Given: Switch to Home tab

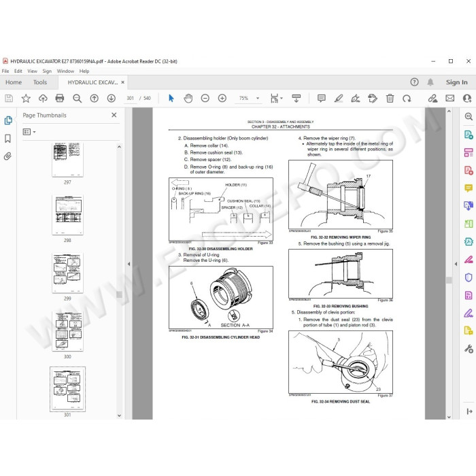Looking at the screenshot, I should [x=14, y=82].
